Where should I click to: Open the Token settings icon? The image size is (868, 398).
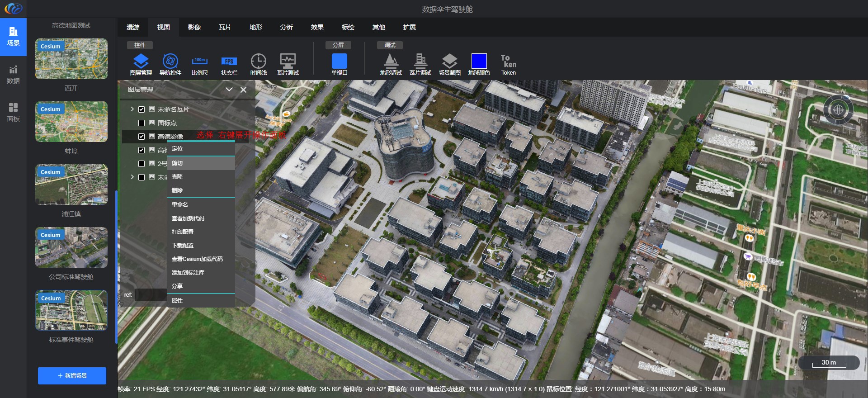tap(508, 62)
